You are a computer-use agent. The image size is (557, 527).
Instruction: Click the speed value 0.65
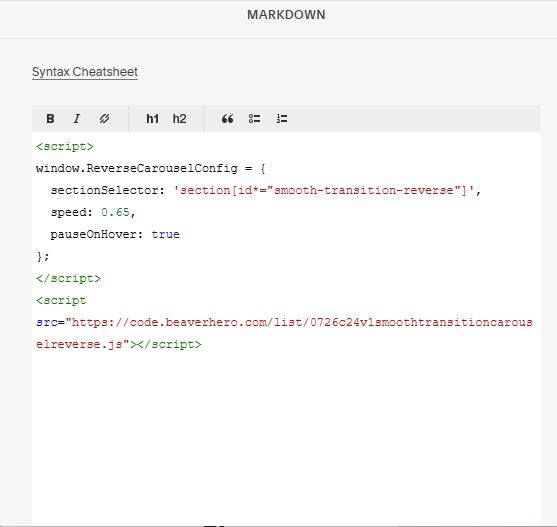(x=115, y=212)
